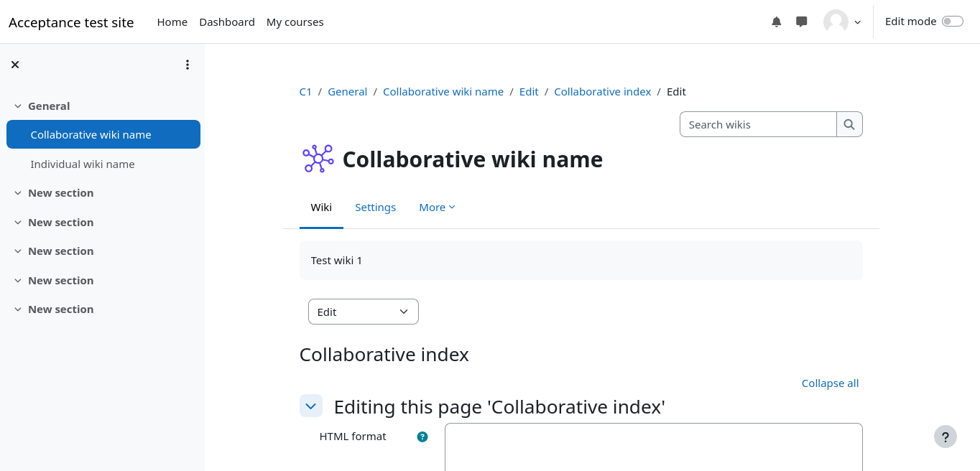Screen dimensions: 980x471
Task: Collapse the General section in course index
Action: pyautogui.click(x=18, y=106)
